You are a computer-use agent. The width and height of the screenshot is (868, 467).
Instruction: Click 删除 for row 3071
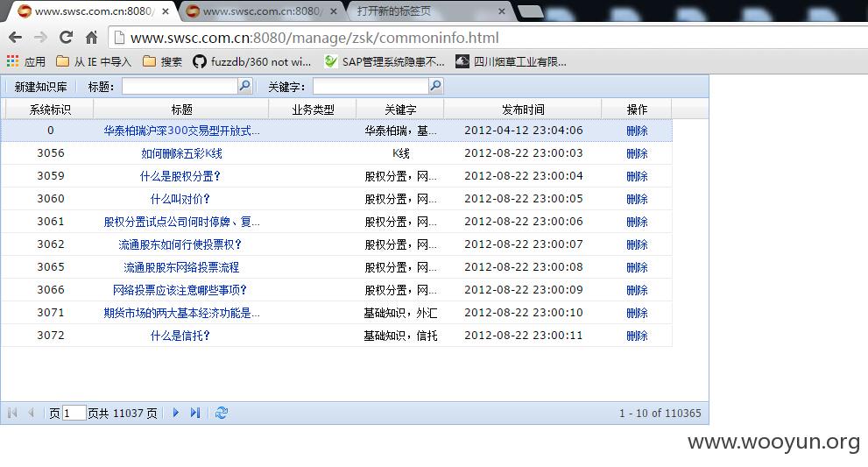pos(637,313)
